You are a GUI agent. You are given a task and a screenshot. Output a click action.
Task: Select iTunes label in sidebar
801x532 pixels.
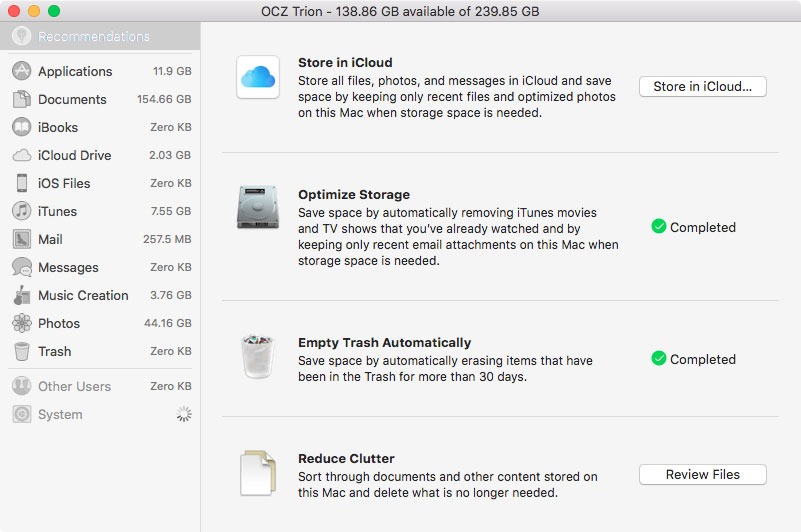pyautogui.click(x=57, y=212)
